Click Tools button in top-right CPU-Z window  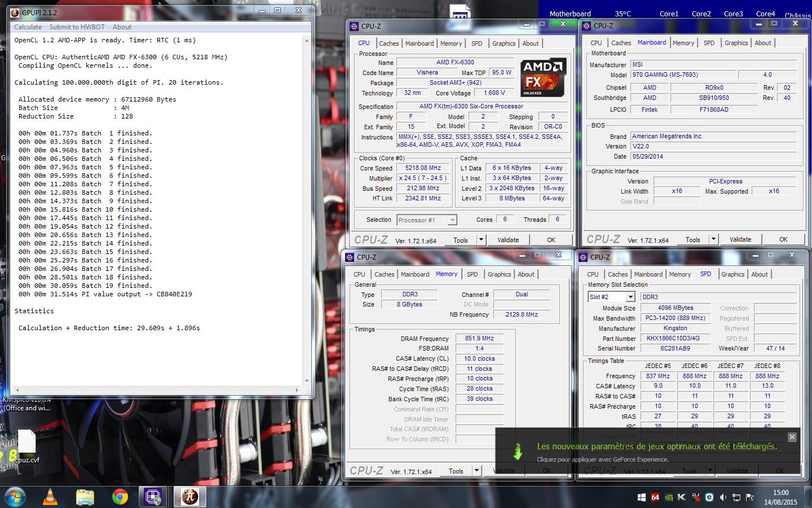click(693, 239)
